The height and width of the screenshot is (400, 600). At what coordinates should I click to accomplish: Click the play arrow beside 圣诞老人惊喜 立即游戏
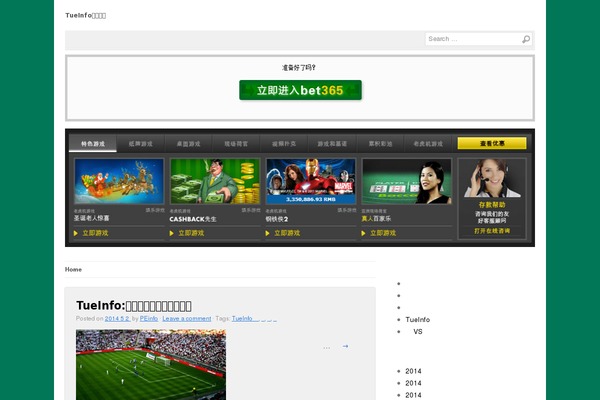click(x=76, y=233)
